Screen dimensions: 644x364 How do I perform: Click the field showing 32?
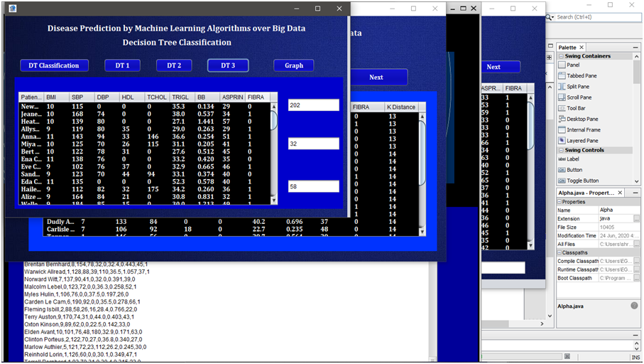[314, 144]
